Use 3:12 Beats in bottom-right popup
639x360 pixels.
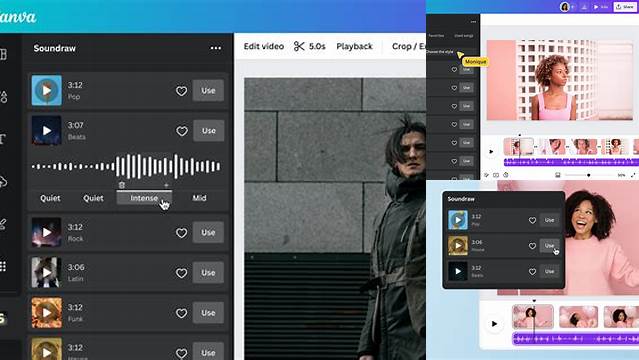(x=549, y=271)
